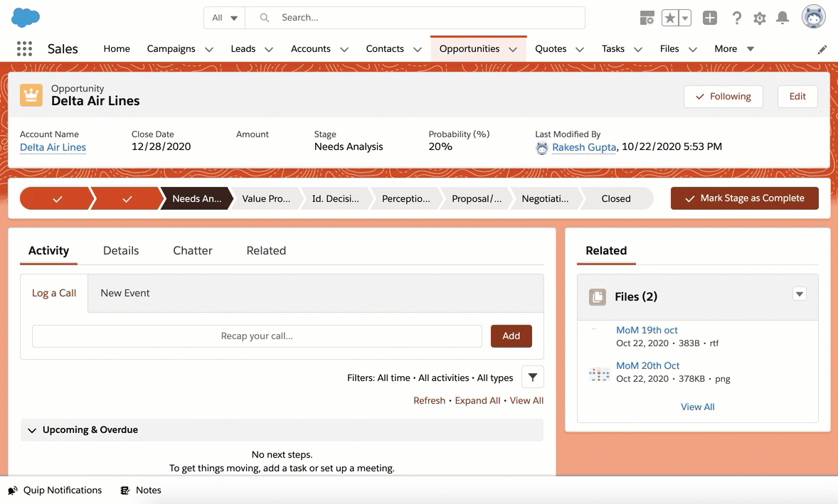Screen dimensions: 838x504
Task: Click the Expand All link
Action: click(x=477, y=400)
